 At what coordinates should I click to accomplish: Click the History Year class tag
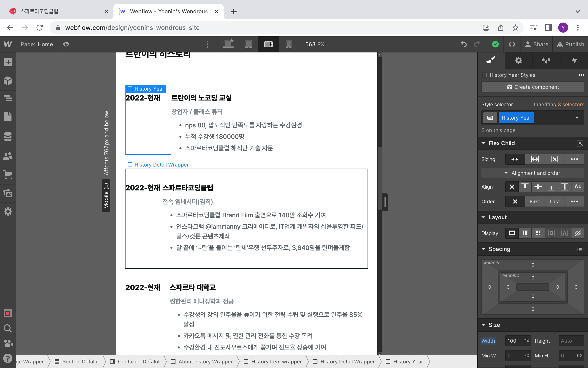[x=516, y=118]
